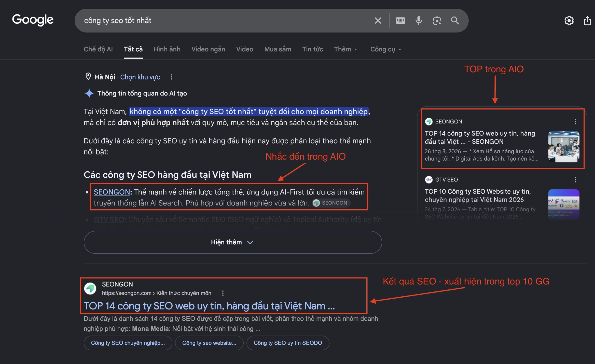This screenshot has height=364, width=595.
Task: Click the magnifying glass search button
Action: (x=455, y=21)
